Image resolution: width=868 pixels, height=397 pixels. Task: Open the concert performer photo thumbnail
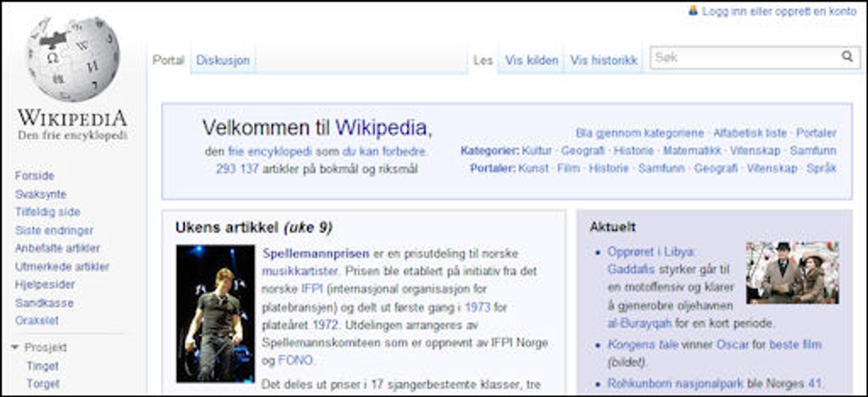click(215, 314)
